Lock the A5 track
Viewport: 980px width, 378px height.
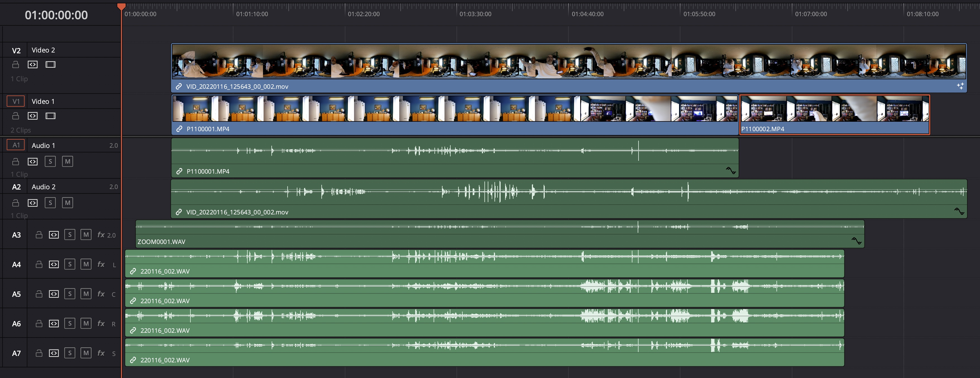tap(39, 294)
